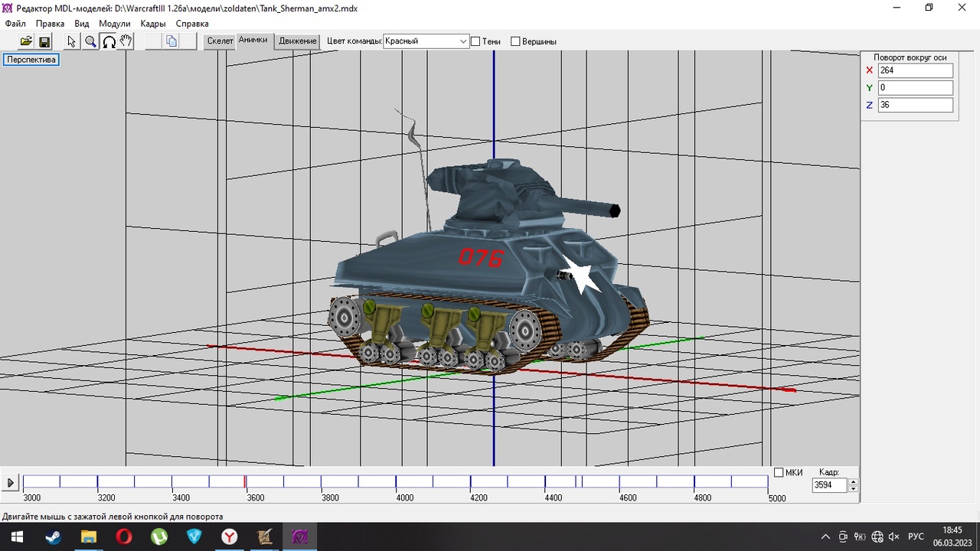Image resolution: width=980 pixels, height=551 pixels.
Task: Toggle the Вершины (vertices) checkbox
Action: pyautogui.click(x=515, y=41)
